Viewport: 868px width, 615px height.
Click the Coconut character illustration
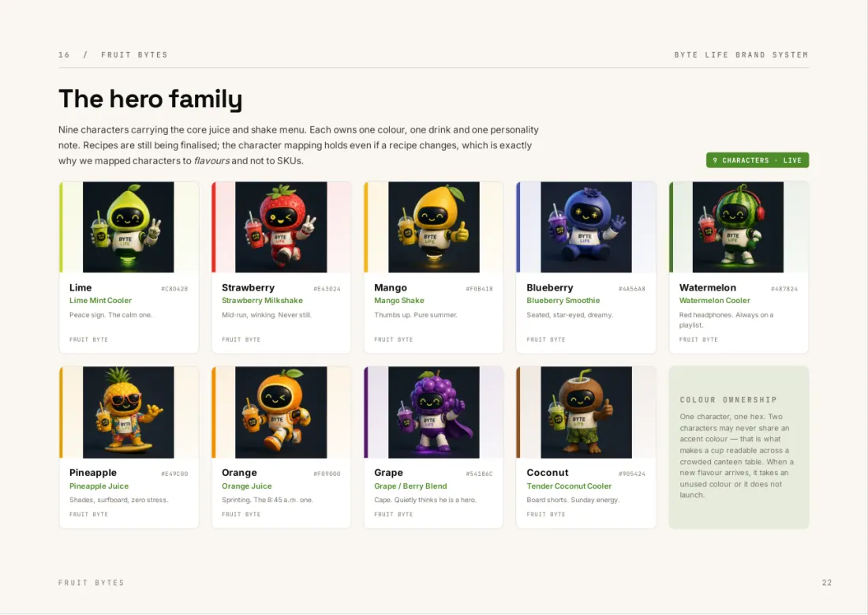tap(586, 412)
